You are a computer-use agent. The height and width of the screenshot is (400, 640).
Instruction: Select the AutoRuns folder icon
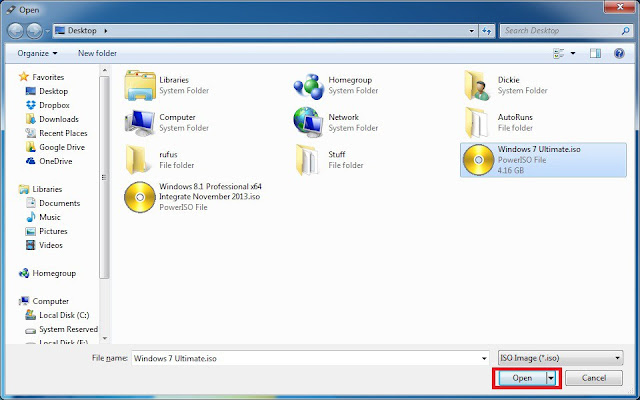pyautogui.click(x=476, y=122)
